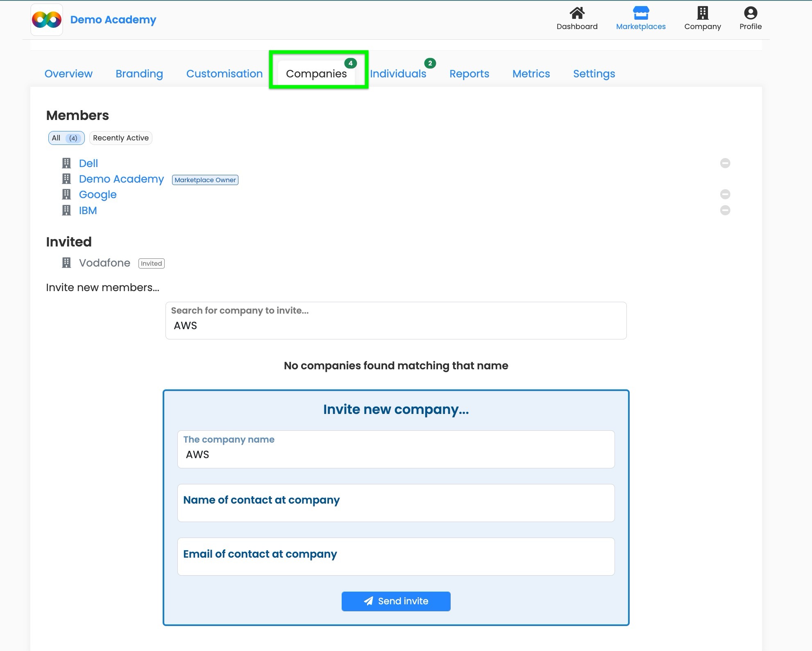
Task: Switch to the Metrics tab
Action: (531, 74)
